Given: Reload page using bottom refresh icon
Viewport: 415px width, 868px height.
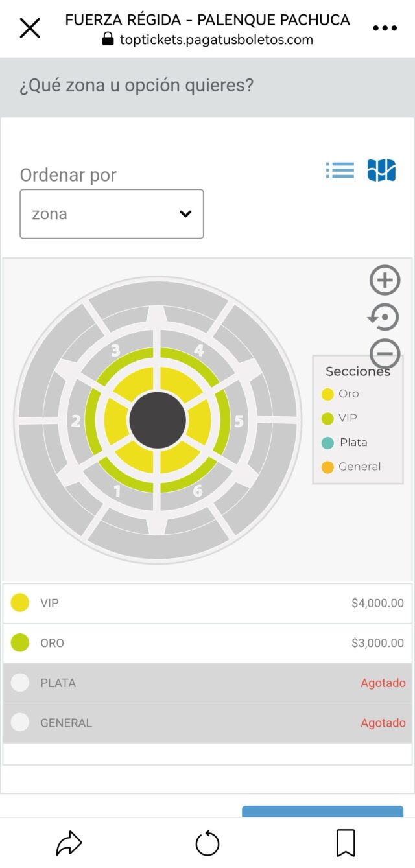Looking at the screenshot, I should tap(207, 843).
